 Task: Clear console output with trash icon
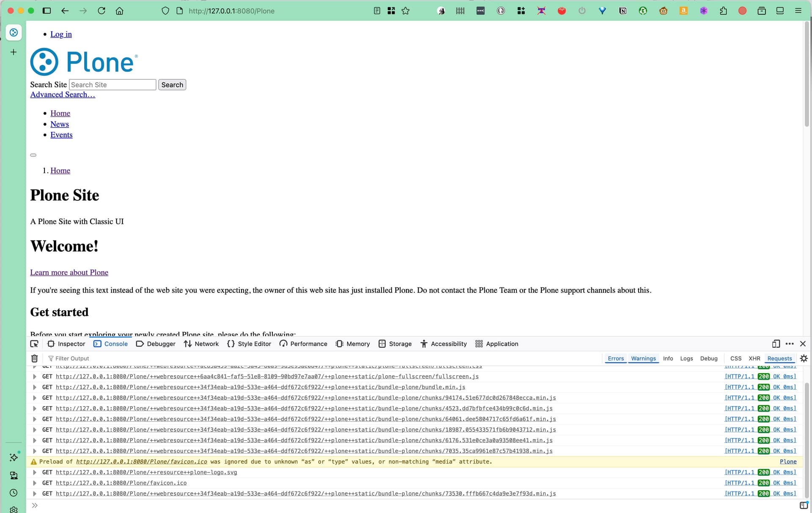[x=35, y=358]
